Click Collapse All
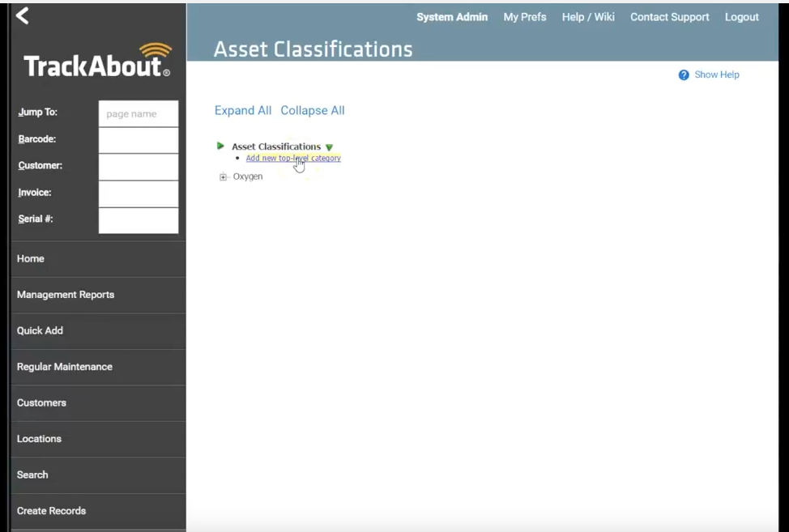The height and width of the screenshot is (532, 789). [313, 111]
